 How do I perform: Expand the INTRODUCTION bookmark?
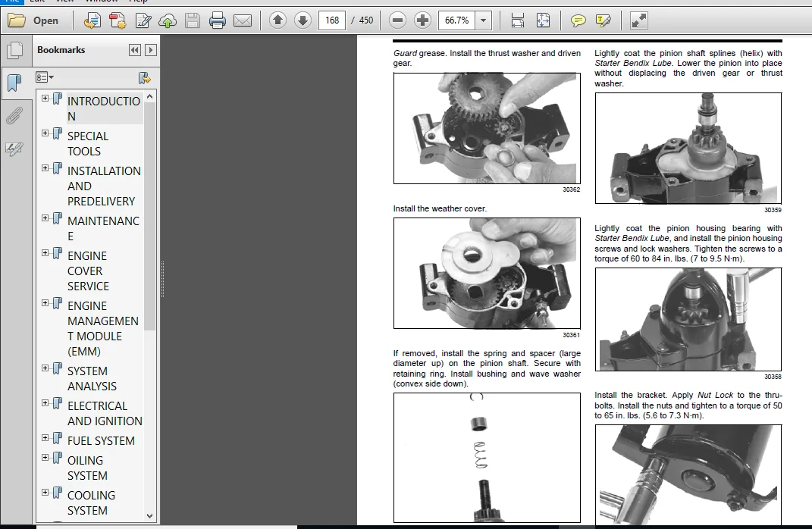(45, 98)
